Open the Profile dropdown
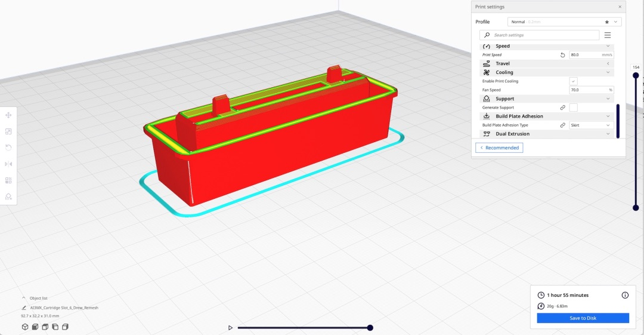 pos(564,22)
